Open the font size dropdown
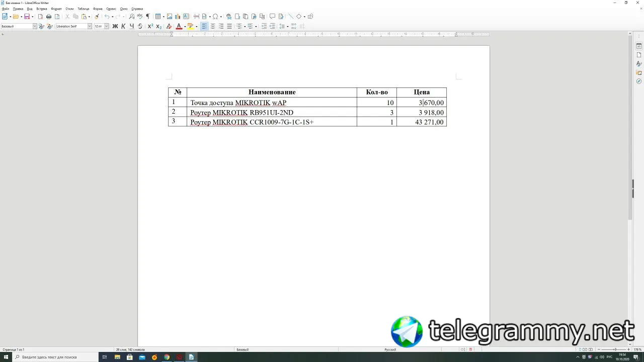This screenshot has width=644, height=362. point(106,26)
